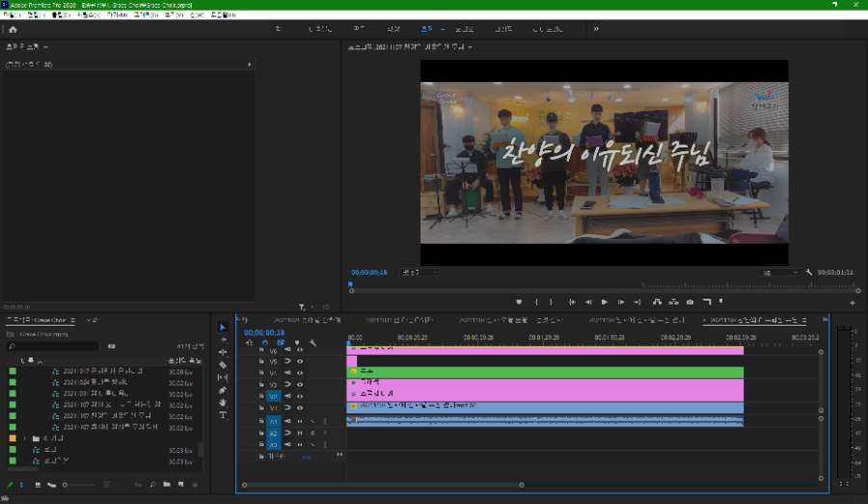This screenshot has height=504, width=868.
Task: Hide track V1 with eye icon
Action: pos(300,408)
